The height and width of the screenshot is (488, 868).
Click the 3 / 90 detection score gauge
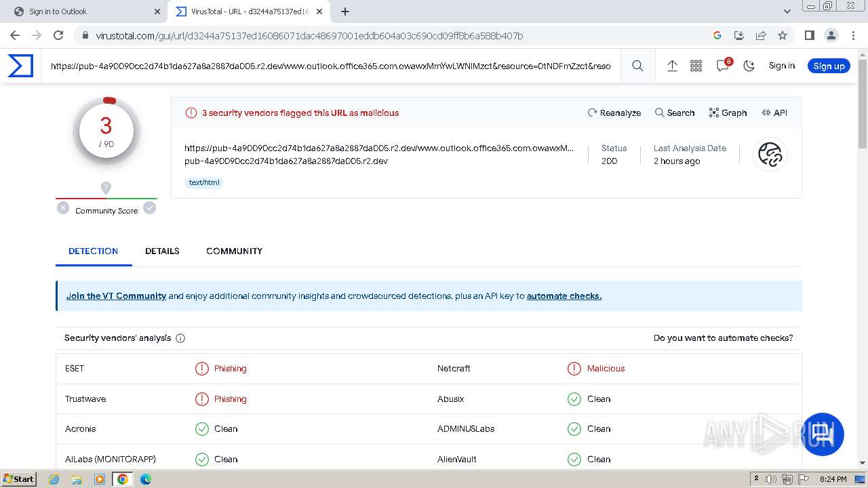pyautogui.click(x=106, y=132)
